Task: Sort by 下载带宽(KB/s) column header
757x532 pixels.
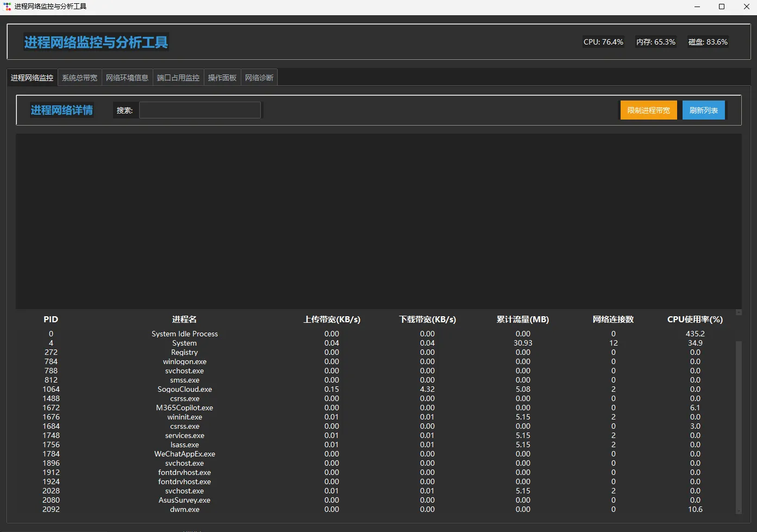Action: click(427, 320)
